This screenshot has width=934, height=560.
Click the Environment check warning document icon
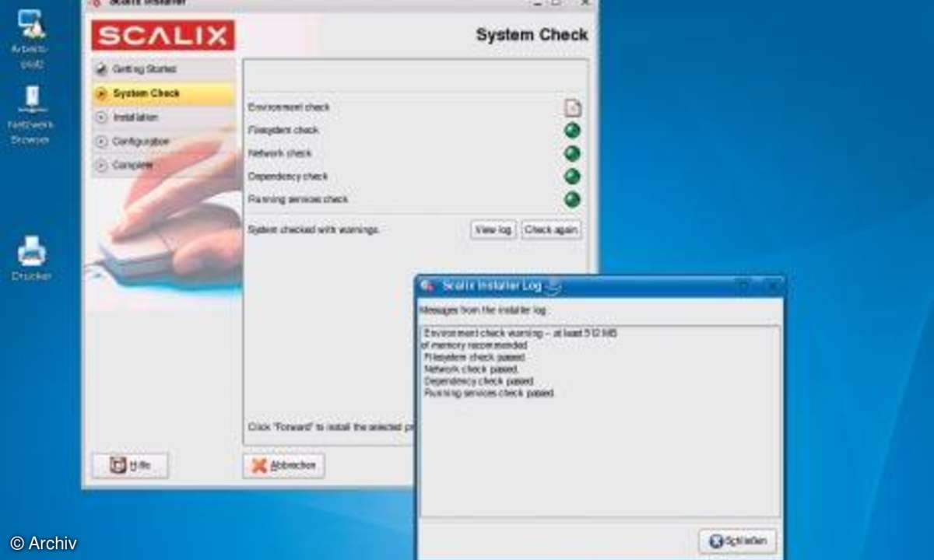click(x=572, y=108)
